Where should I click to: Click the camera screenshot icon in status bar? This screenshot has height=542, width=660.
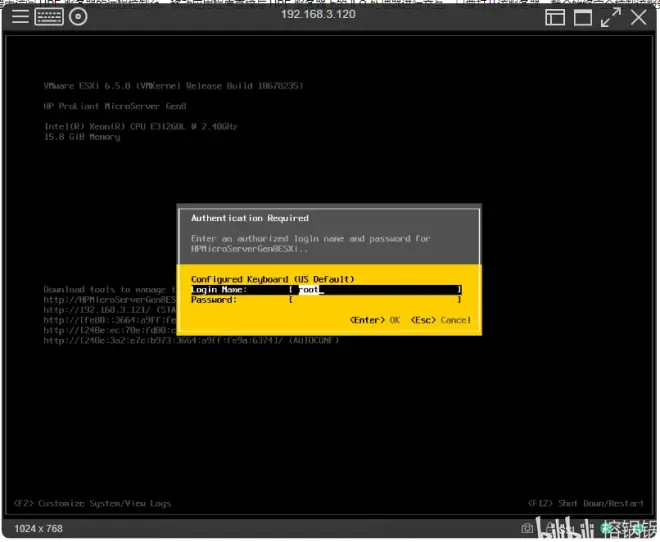click(527, 528)
